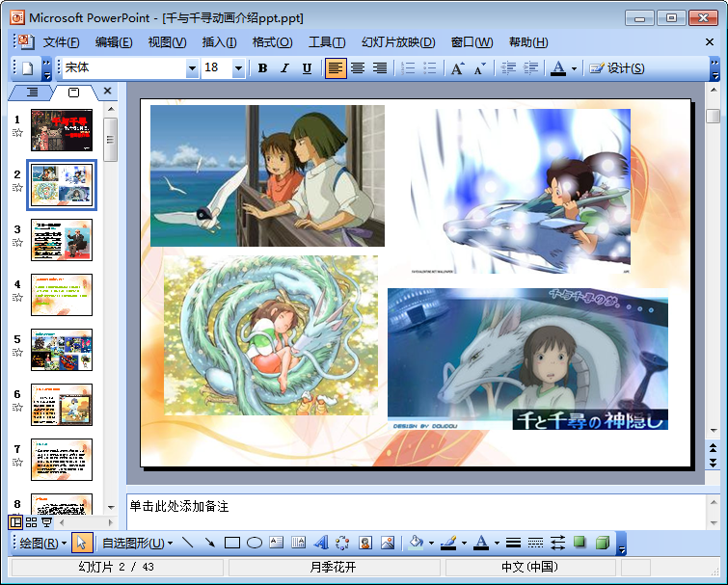The image size is (728, 585).
Task: Open Line Color dropdown arrow
Action: 465,543
